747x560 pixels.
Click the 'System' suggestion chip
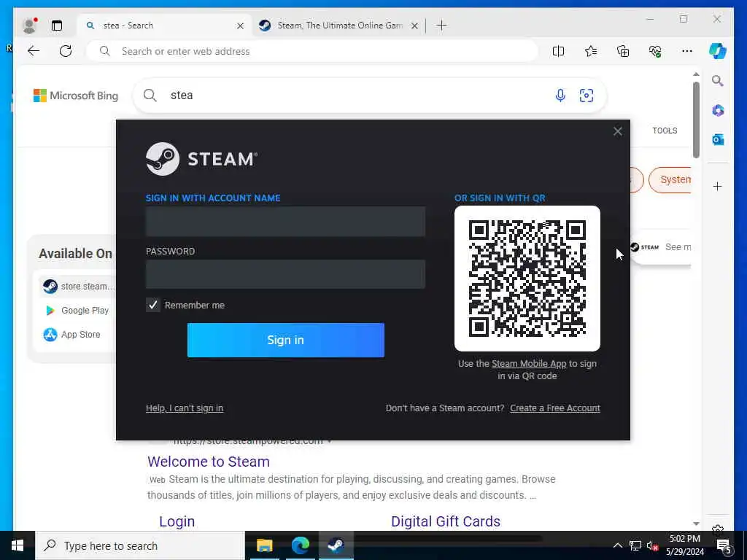670,179
